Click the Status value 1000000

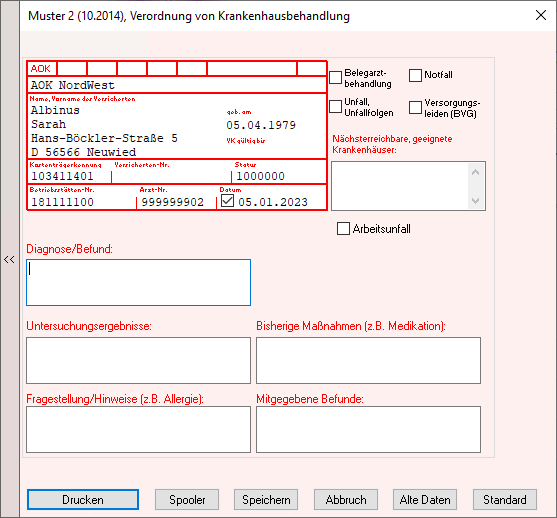coord(260,176)
